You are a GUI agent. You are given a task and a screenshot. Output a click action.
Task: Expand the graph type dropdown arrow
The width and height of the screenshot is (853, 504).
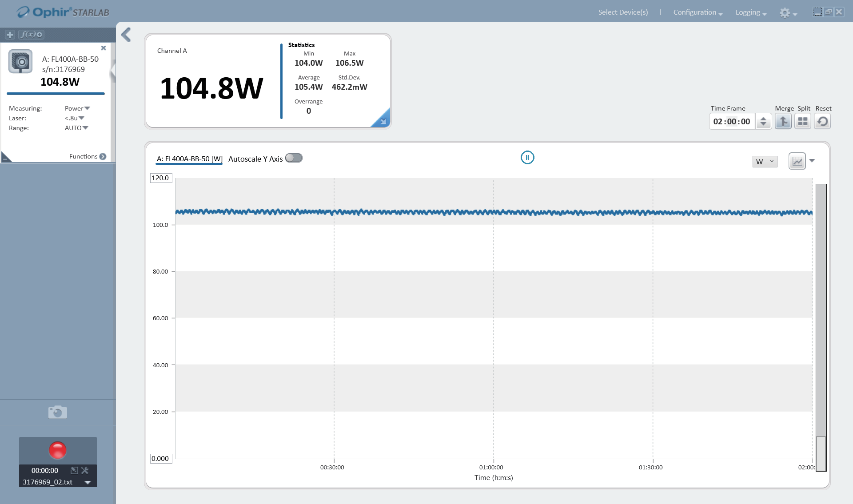(x=812, y=161)
